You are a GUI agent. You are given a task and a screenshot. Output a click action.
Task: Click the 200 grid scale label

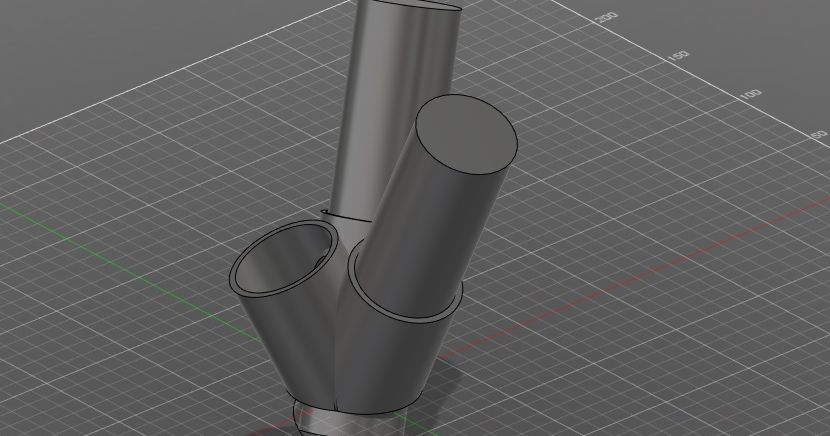pyautogui.click(x=606, y=18)
